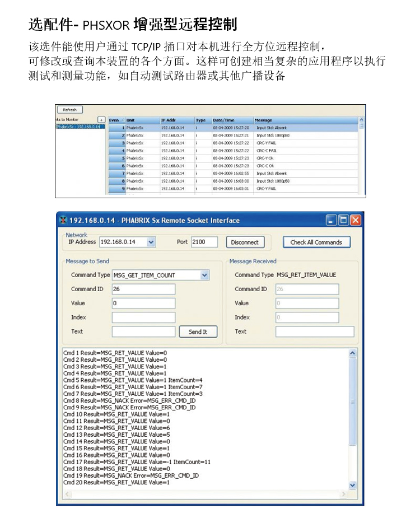This screenshot has height=518, width=420.
Task: Click the Value field under Message to Send
Action: pos(143,304)
